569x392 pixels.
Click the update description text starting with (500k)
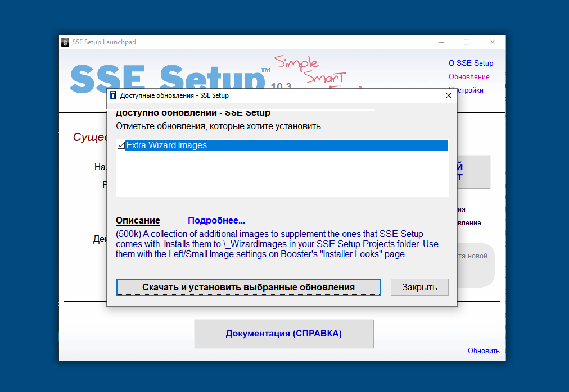click(277, 244)
